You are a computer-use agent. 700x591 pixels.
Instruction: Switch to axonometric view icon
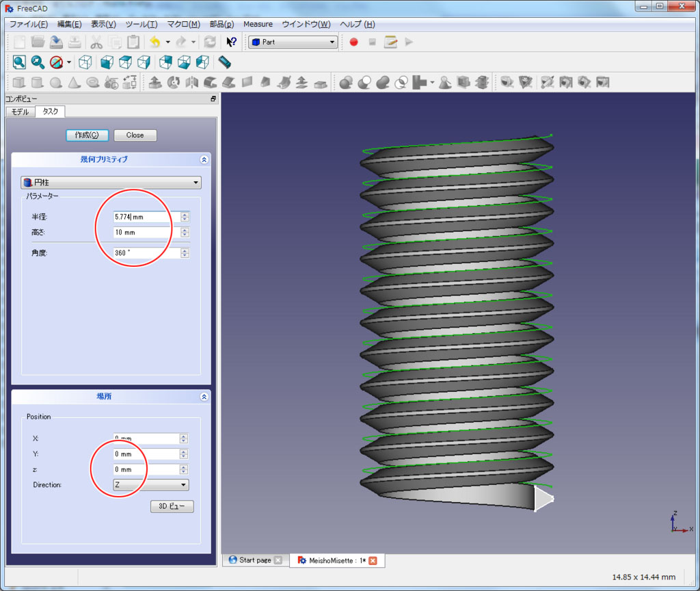point(85,62)
